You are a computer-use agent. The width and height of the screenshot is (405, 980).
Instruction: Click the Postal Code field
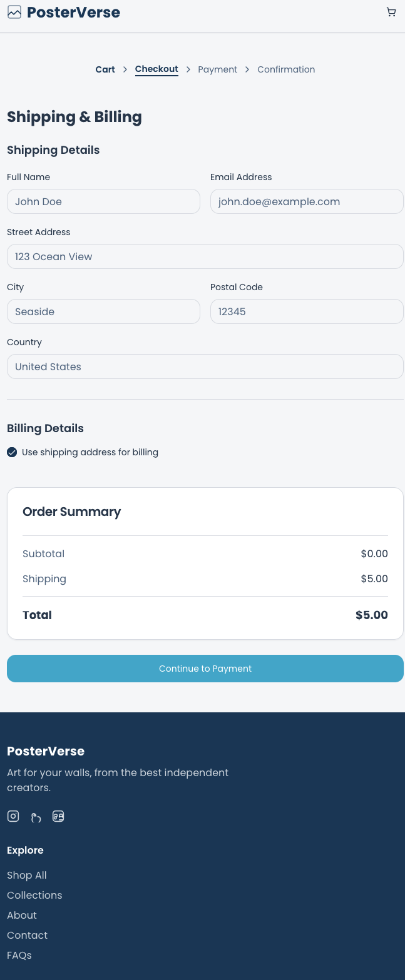click(x=307, y=311)
